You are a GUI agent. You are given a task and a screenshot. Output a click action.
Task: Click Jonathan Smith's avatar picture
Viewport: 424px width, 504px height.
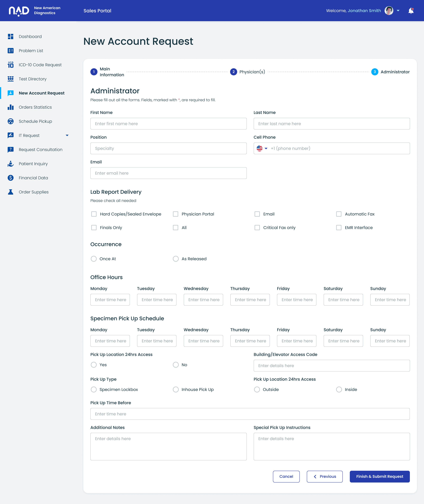click(389, 11)
